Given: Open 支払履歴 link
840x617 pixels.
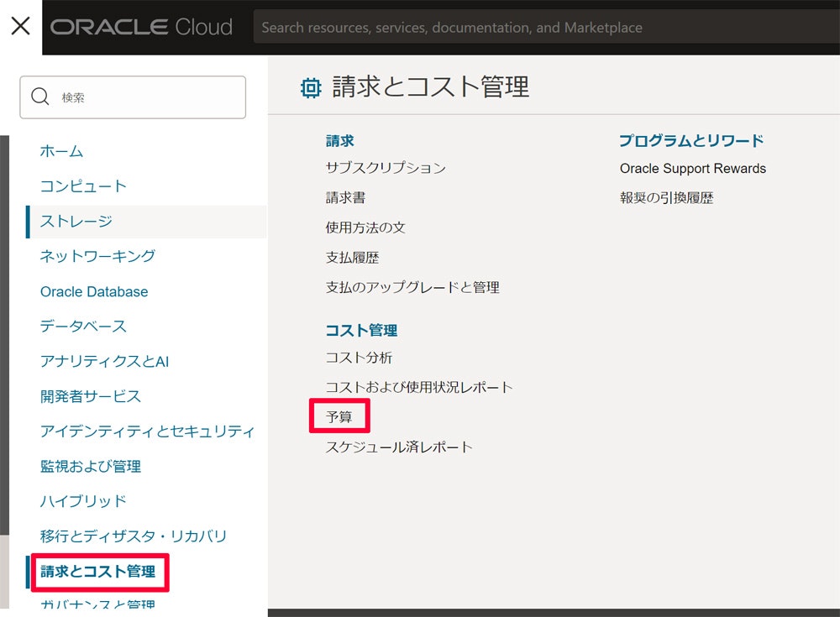Looking at the screenshot, I should [x=353, y=258].
